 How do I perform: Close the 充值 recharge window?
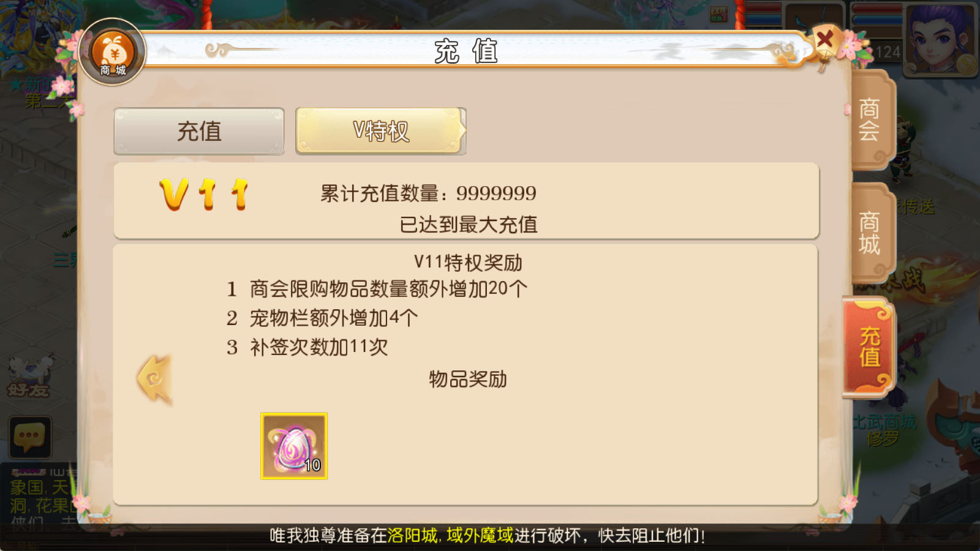825,40
